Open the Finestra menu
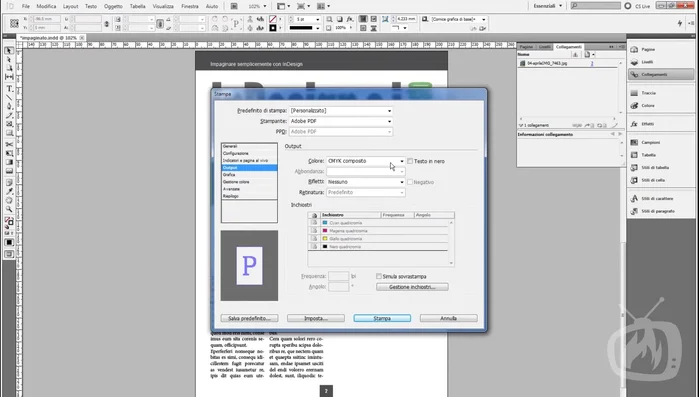699x397 pixels. coord(190,6)
